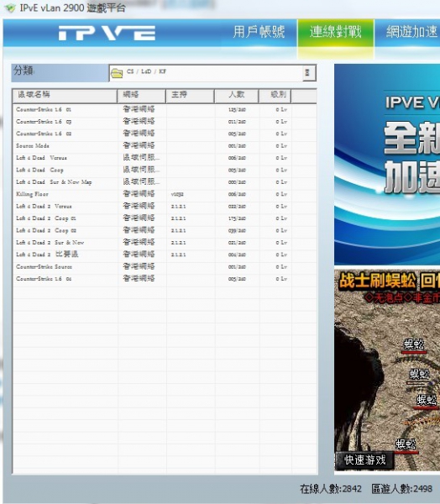
Task: Select the Counter-Strike 1.6 04 room
Action: coord(165,279)
